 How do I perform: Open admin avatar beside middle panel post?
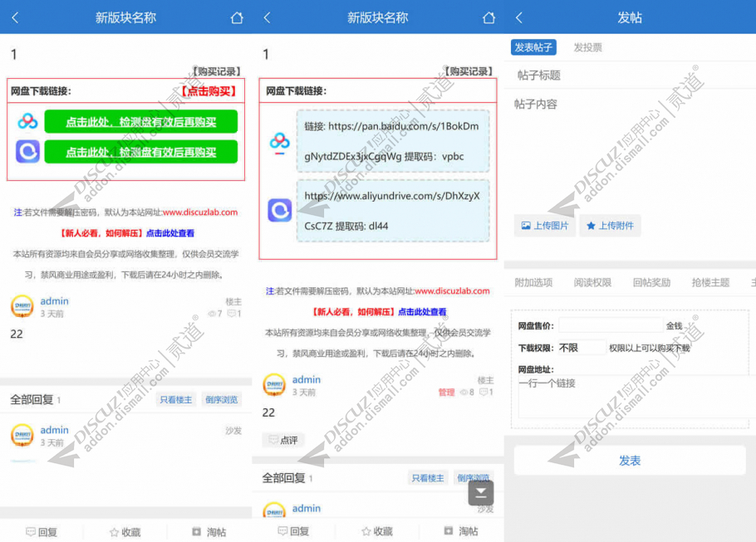pyautogui.click(x=274, y=385)
